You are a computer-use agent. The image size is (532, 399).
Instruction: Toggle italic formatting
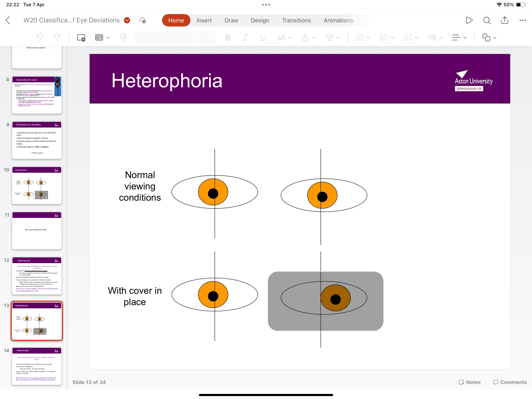click(x=245, y=38)
